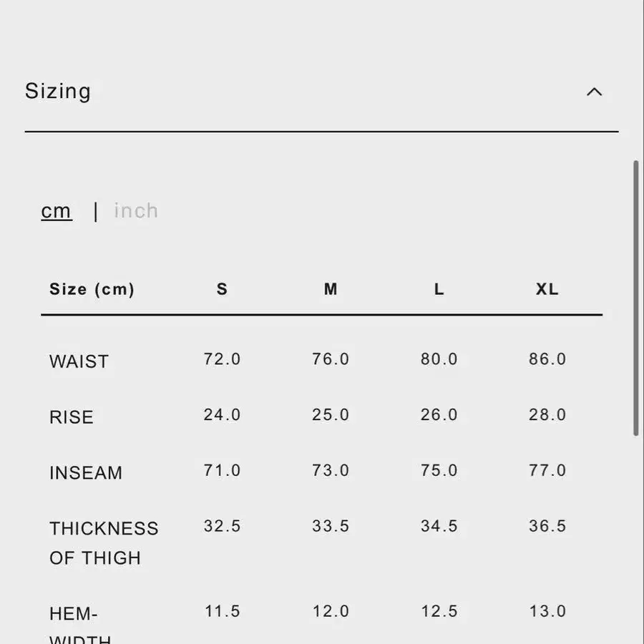This screenshot has width=644, height=644.
Task: Select the L size column header
Action: pyautogui.click(x=439, y=289)
